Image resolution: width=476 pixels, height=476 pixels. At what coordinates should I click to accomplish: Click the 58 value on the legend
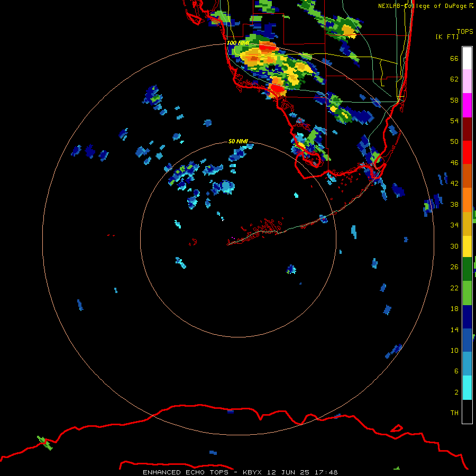454,100
